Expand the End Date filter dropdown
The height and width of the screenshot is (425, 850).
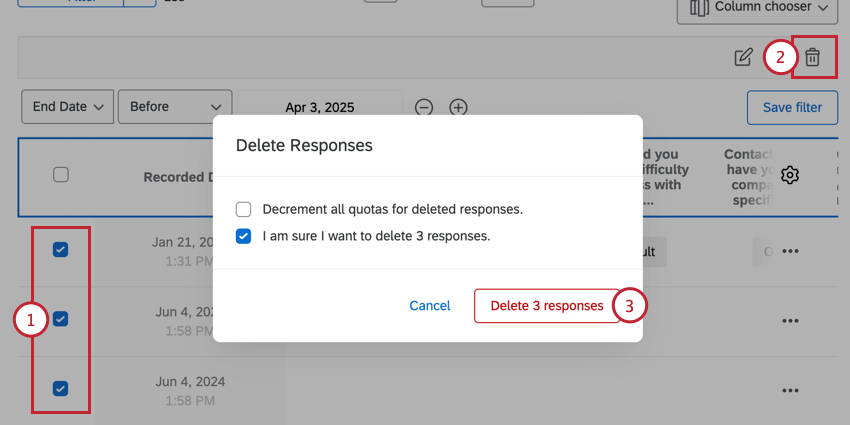tap(68, 107)
